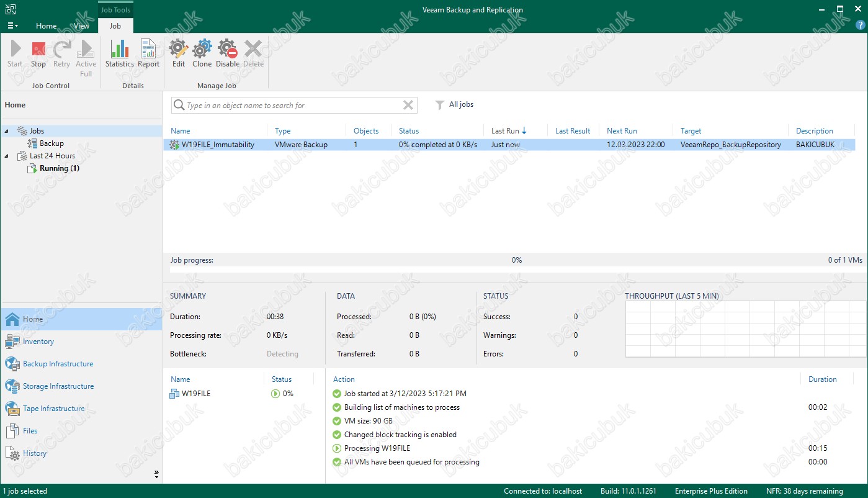Click 'NFR: 38 days remaining' in status bar
The width and height of the screenshot is (868, 498).
[806, 491]
